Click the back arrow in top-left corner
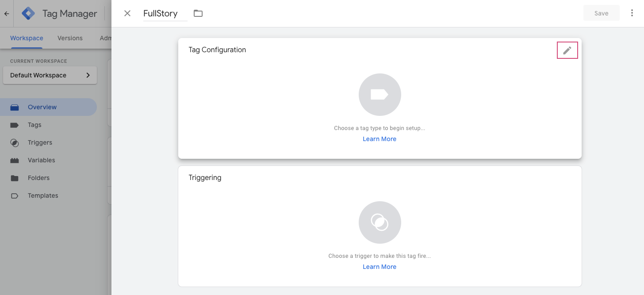 (7, 14)
